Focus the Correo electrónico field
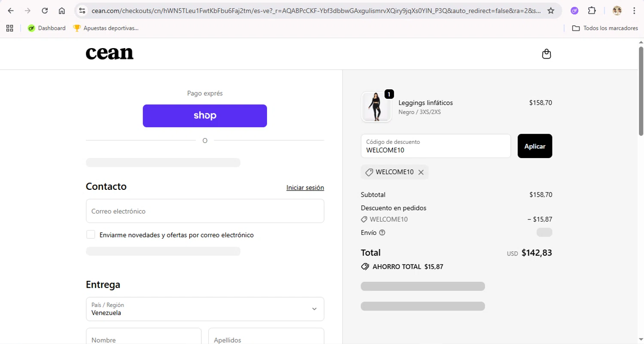 [205, 211]
